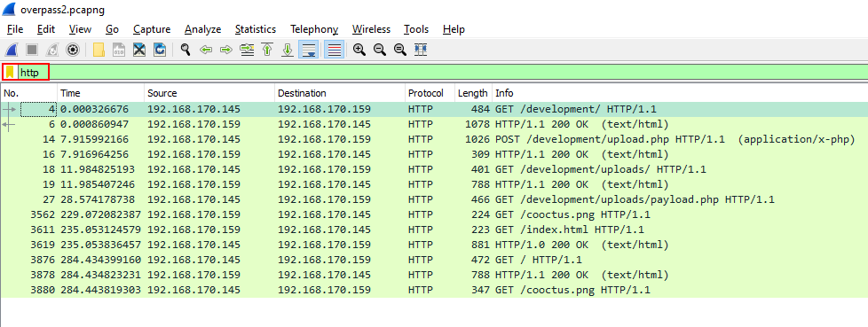The image size is (868, 327).
Task: Save this capture file icon
Action: click(x=119, y=50)
